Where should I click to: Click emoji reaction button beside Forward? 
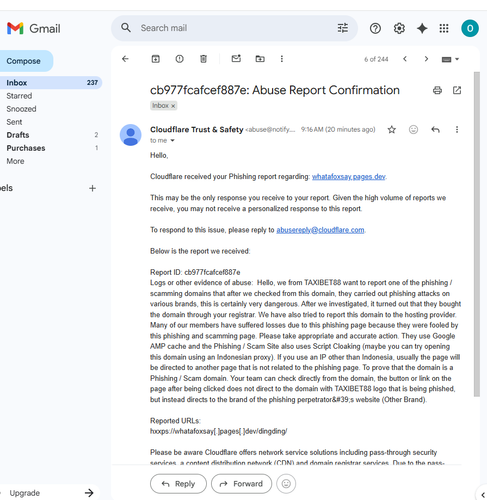(x=286, y=484)
